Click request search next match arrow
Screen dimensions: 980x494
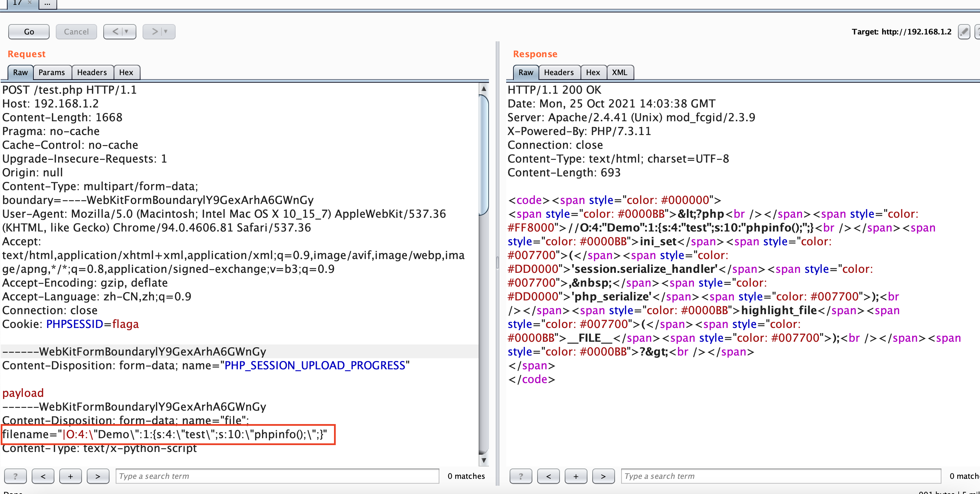[98, 476]
